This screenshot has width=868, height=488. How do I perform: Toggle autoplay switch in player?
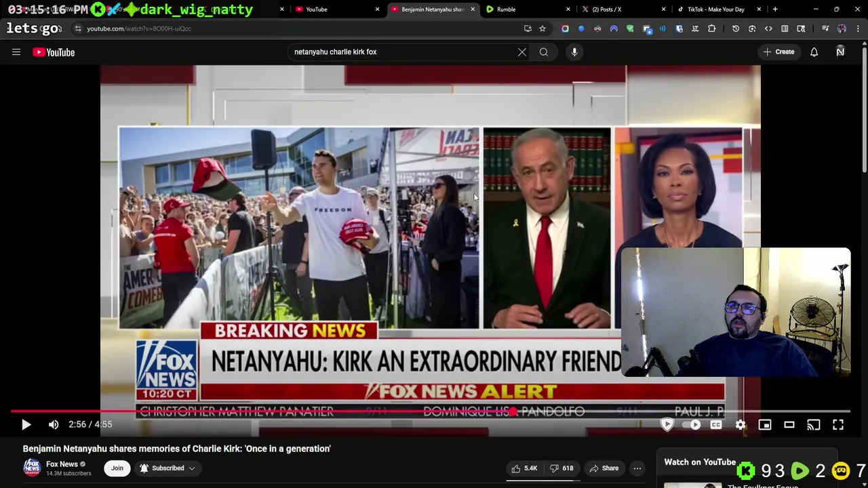[x=691, y=424]
